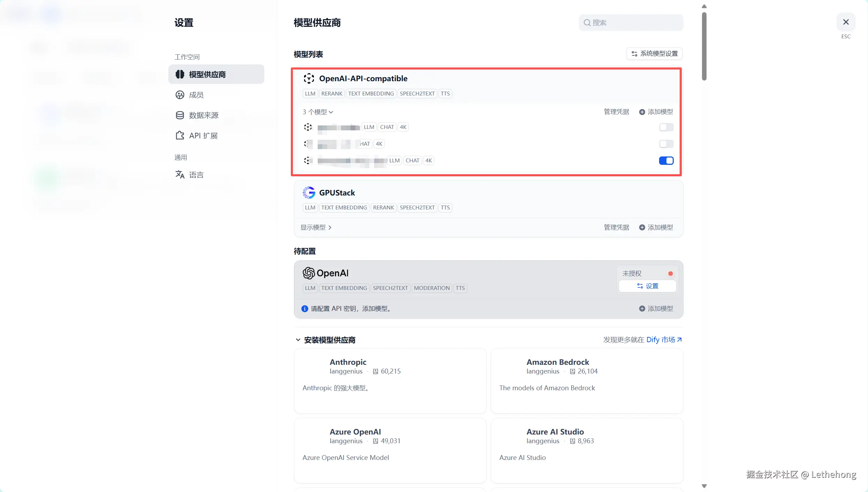
Task: Click the plus icon next to GPUStack 添加模型
Action: (x=642, y=228)
